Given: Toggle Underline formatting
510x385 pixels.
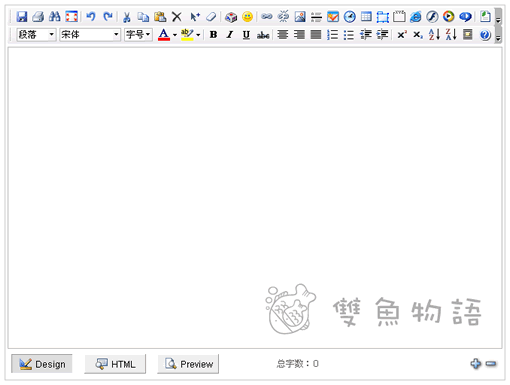Looking at the screenshot, I should coord(246,35).
